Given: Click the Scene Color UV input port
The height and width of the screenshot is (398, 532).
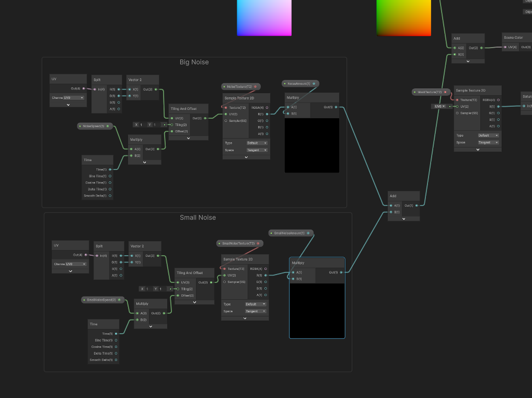Looking at the screenshot, I should (x=505, y=47).
